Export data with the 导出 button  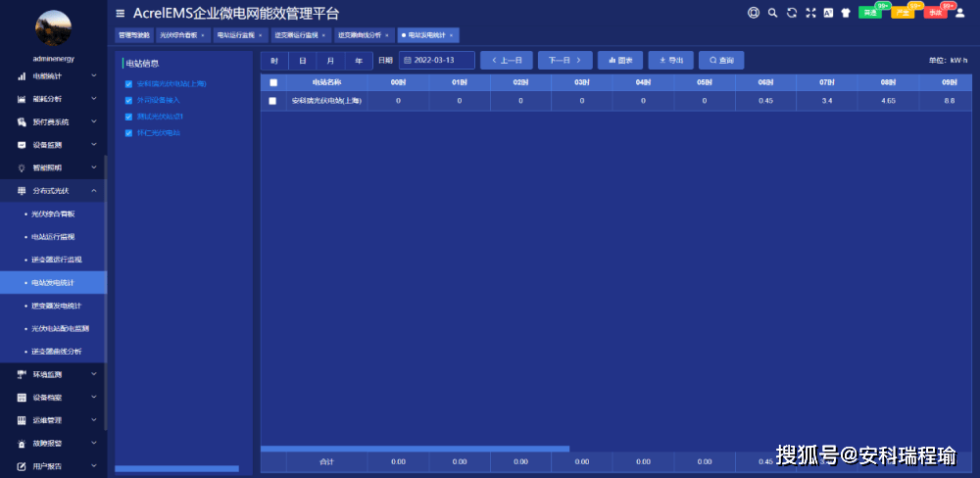670,60
